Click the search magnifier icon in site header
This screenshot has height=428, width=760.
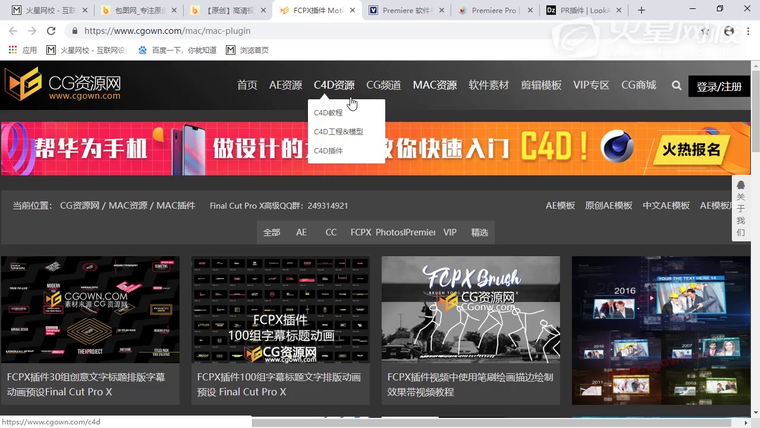[x=677, y=86]
